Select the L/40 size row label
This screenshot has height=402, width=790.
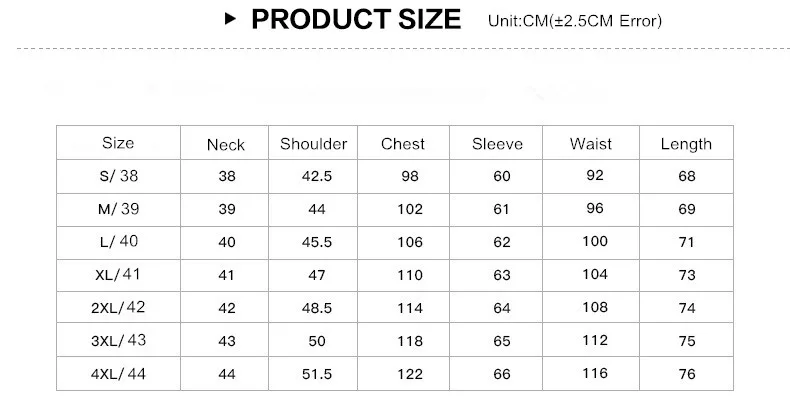click(119, 241)
